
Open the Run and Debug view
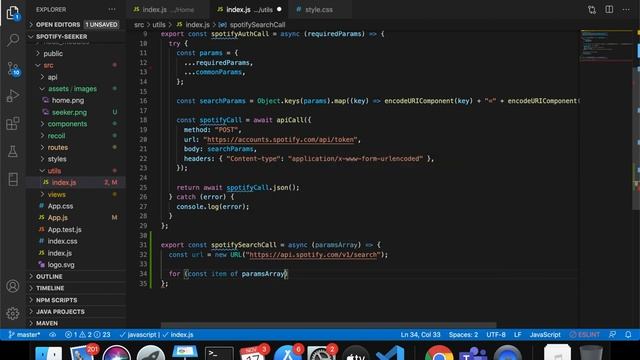13,96
